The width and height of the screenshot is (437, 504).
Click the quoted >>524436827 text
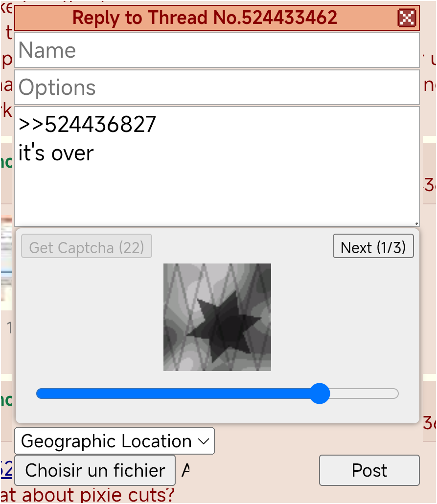[x=87, y=124]
